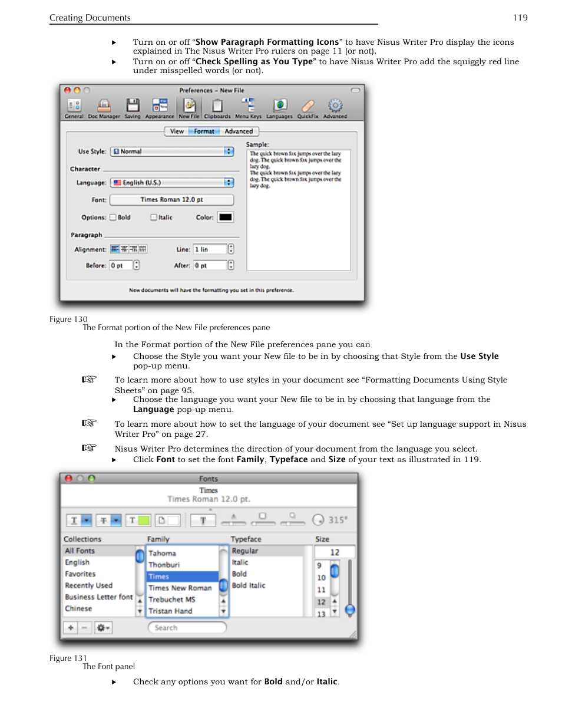
Task: Open the Languages preferences pane
Action: [x=279, y=108]
